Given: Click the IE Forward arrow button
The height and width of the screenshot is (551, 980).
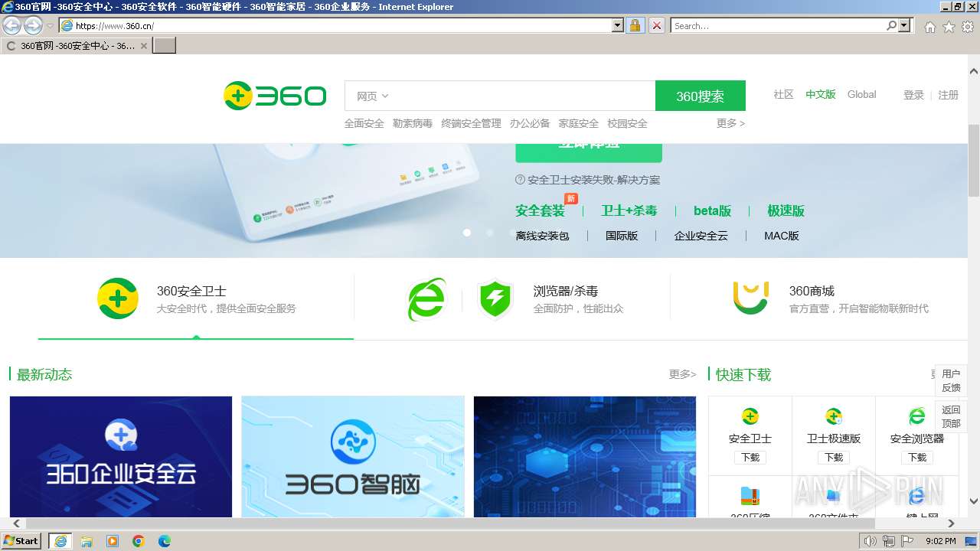Looking at the screenshot, I should pos(33,25).
